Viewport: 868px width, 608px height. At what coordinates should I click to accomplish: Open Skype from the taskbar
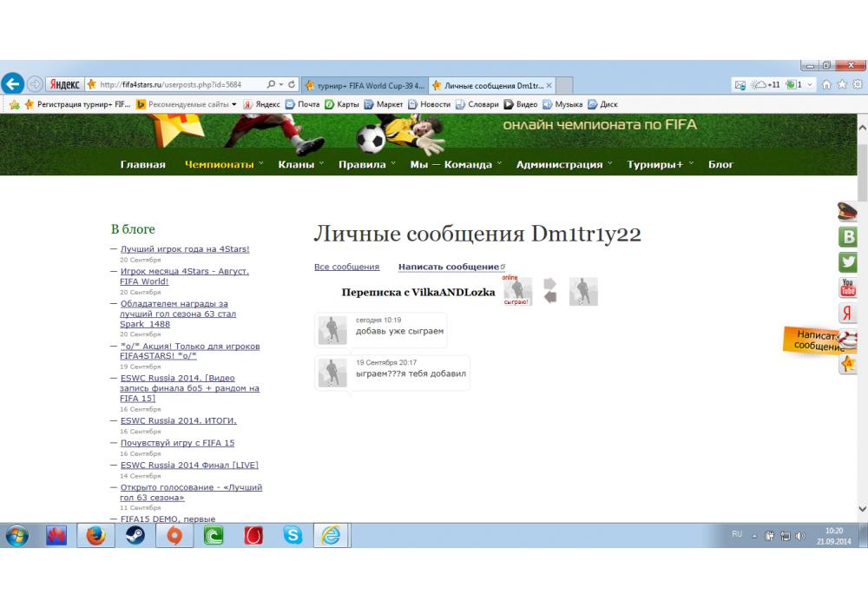tap(293, 536)
